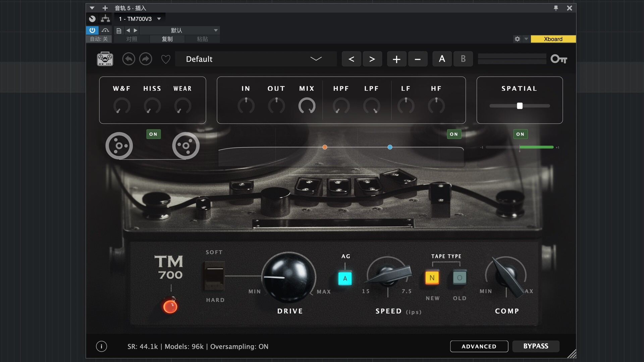Viewport: 644px width, 362px height.
Task: Click the undo arrow icon
Action: 128,59
